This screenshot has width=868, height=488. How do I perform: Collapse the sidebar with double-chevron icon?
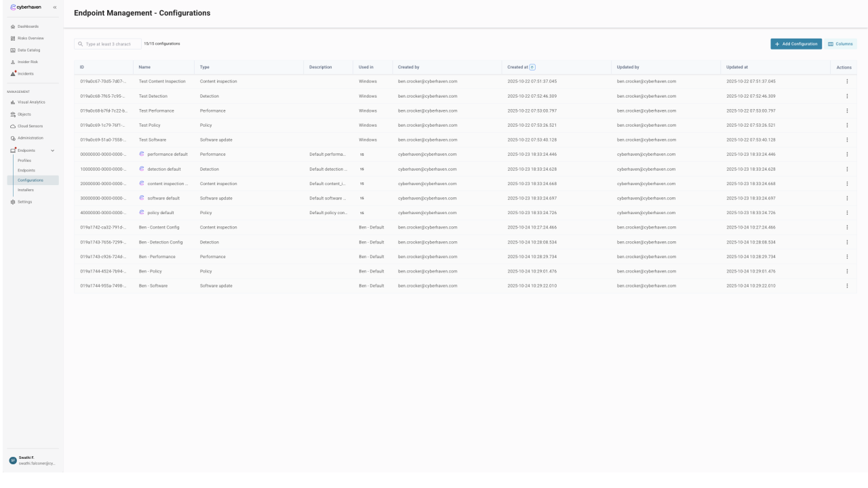[x=55, y=7]
